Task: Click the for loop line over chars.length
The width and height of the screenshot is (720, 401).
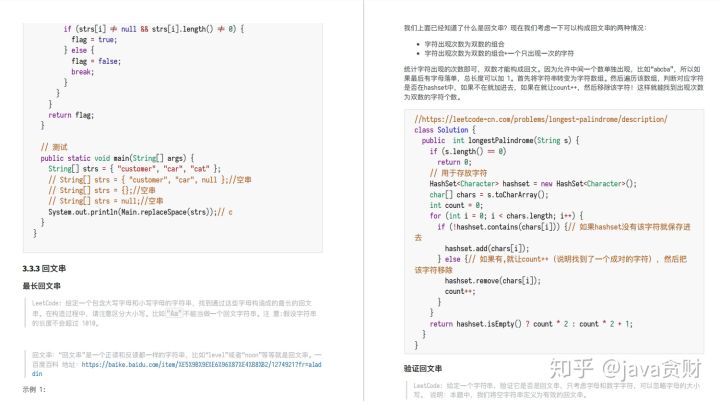Action: pyautogui.click(x=506, y=216)
